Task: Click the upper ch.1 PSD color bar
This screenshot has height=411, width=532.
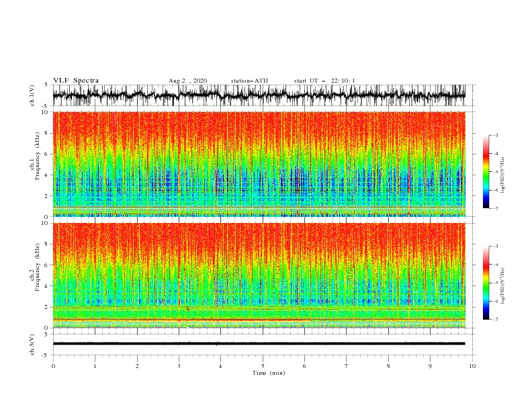Action: (486, 172)
